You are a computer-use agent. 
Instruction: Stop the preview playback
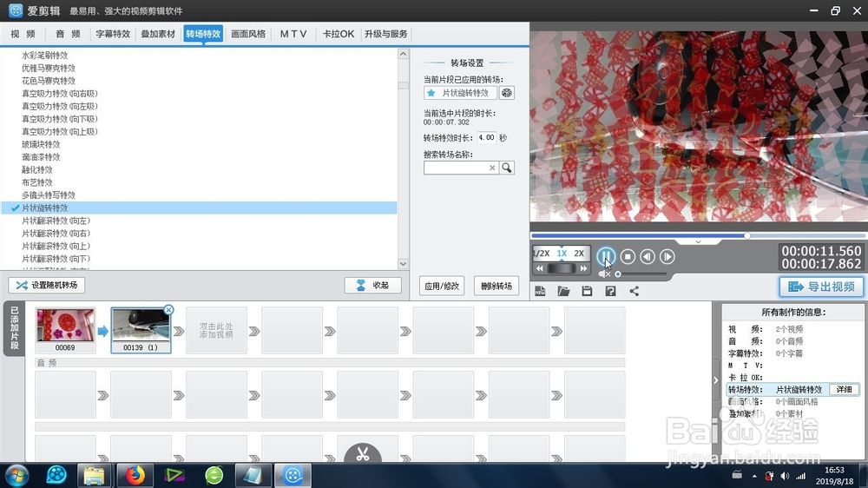pyautogui.click(x=628, y=256)
